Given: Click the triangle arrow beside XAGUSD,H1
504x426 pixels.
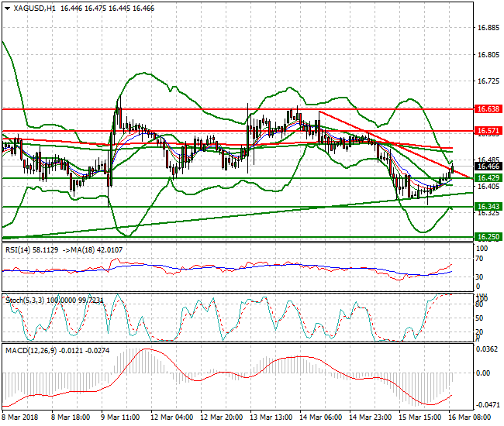Looking at the screenshot, I should [x=8, y=9].
